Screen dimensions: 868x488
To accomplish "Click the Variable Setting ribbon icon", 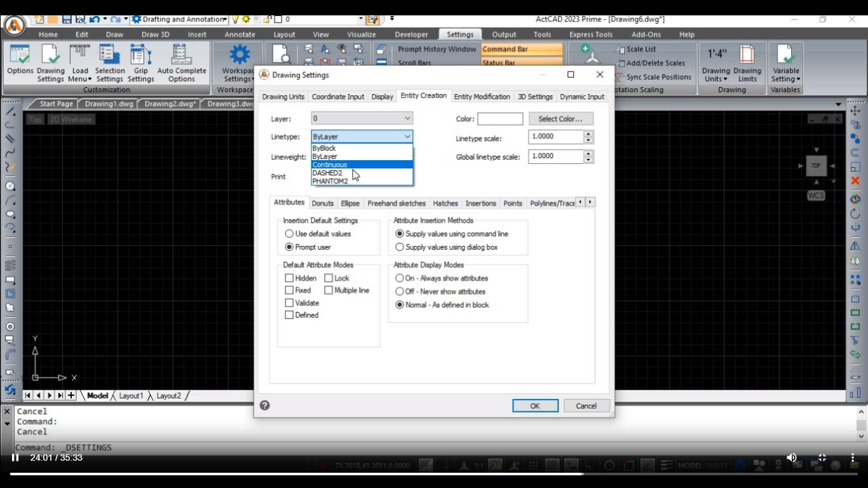I will tap(786, 63).
